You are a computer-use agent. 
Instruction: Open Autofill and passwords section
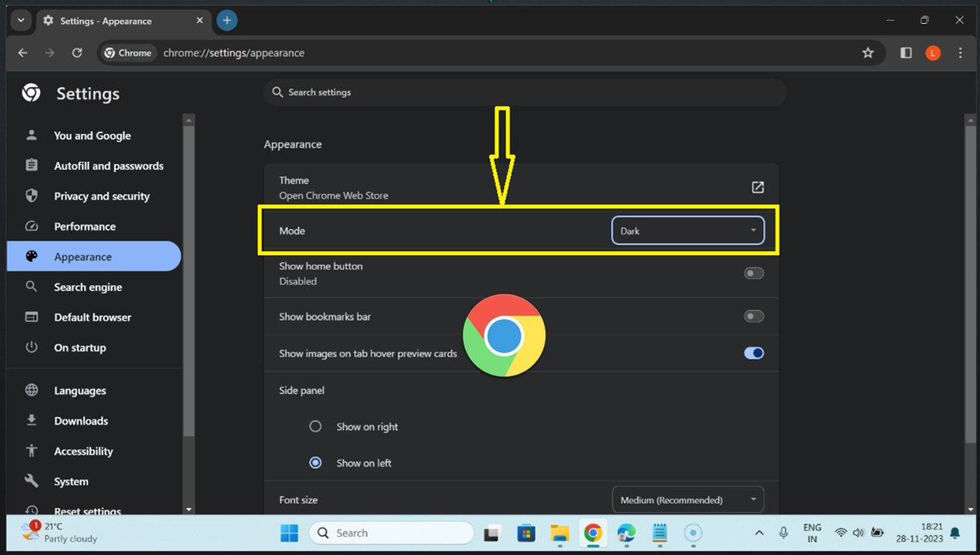(x=109, y=166)
